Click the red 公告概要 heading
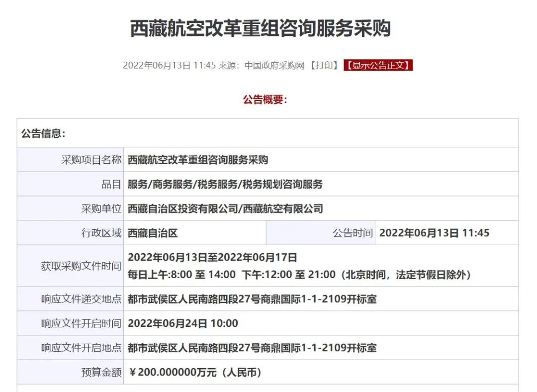The height and width of the screenshot is (392, 537). [x=265, y=99]
